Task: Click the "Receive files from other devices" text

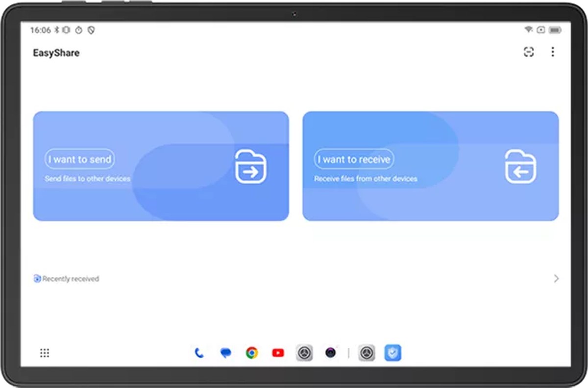Action: coord(366,179)
